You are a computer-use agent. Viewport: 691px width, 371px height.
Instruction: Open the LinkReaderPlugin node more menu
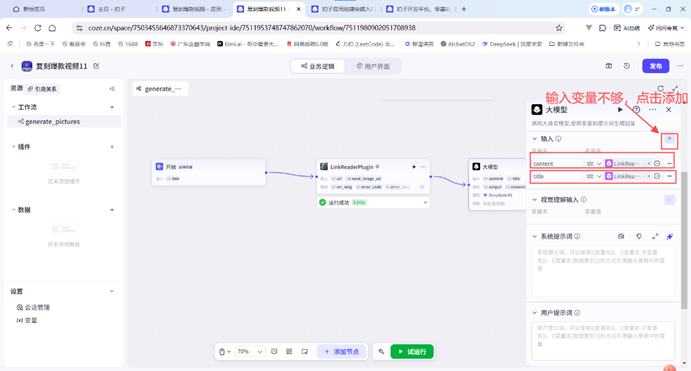coord(423,167)
